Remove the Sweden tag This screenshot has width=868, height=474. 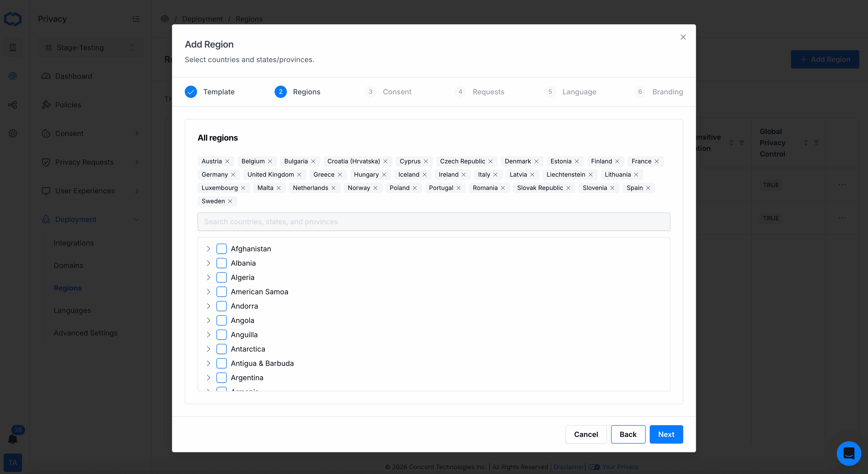(x=230, y=201)
